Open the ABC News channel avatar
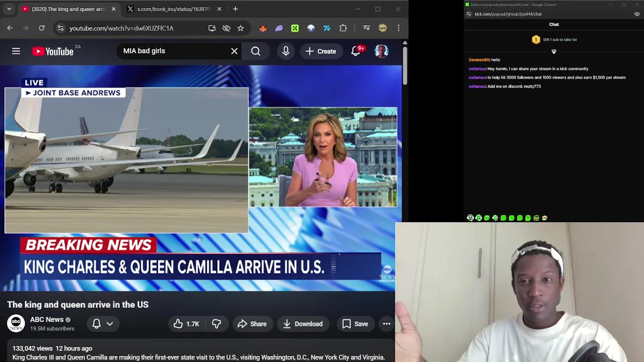Screen dimensions: 644x362 pos(16,323)
